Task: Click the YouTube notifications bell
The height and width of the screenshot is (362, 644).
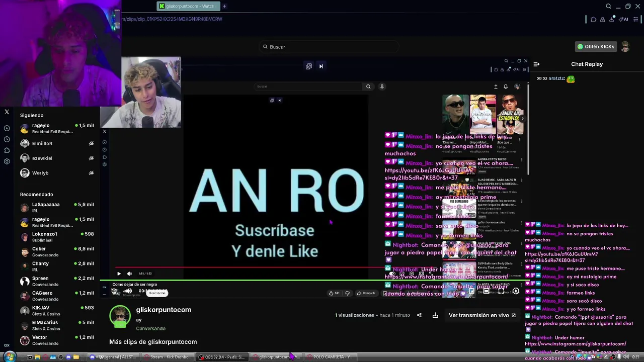Action: coord(506,86)
